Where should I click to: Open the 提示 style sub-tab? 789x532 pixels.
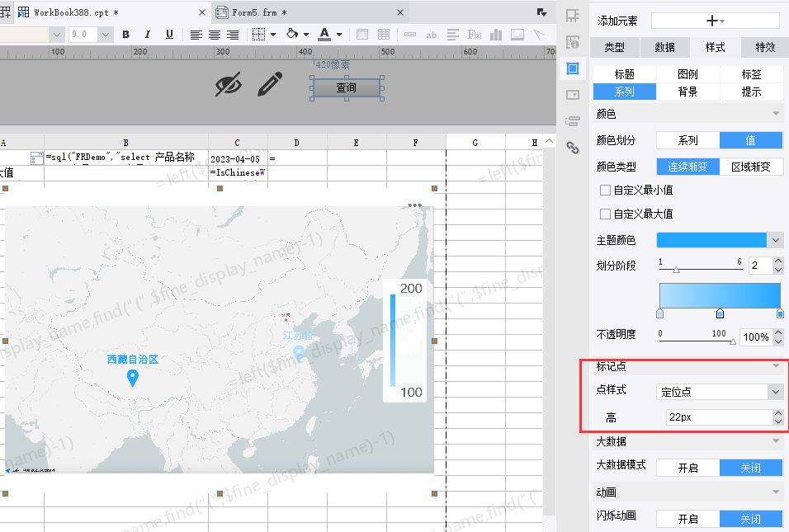[x=751, y=92]
